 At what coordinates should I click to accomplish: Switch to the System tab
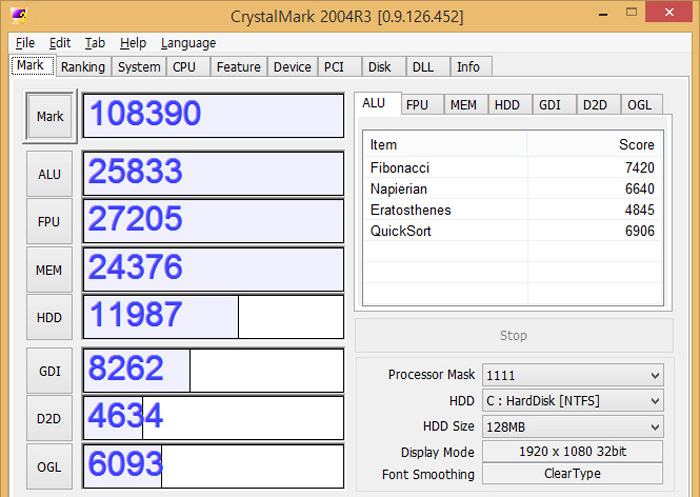139,67
